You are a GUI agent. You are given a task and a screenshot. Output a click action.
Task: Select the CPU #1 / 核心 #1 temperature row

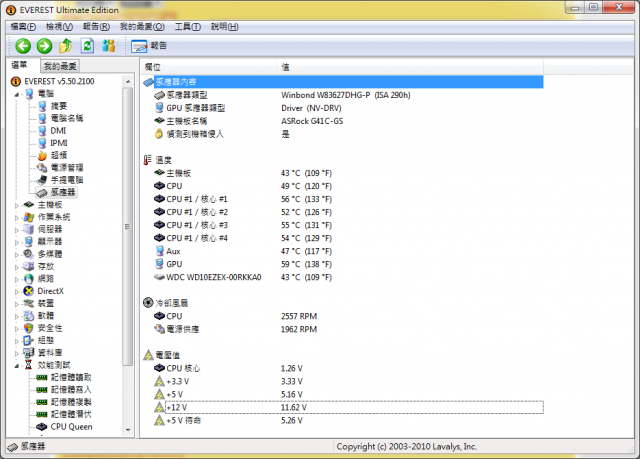pyautogui.click(x=343, y=199)
